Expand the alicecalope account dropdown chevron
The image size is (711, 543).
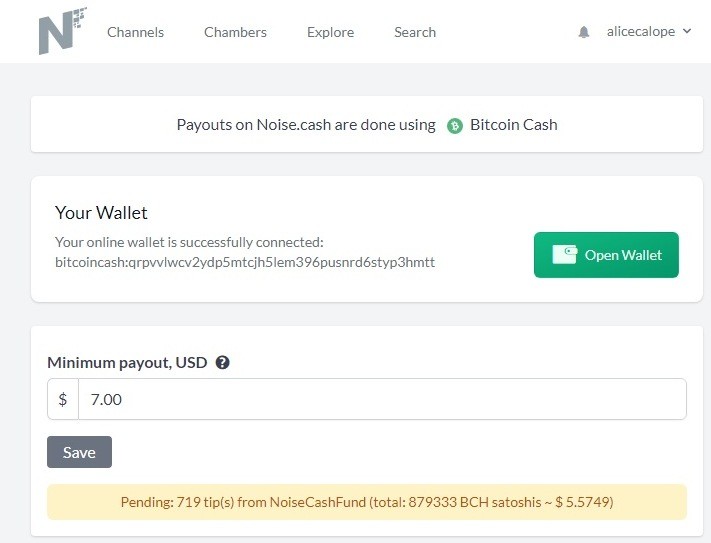687,31
